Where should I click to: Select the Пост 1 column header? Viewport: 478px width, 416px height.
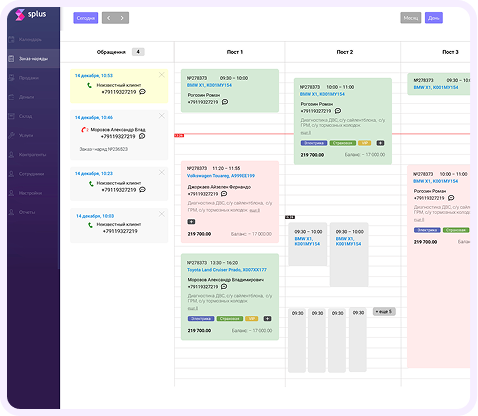[x=235, y=52]
